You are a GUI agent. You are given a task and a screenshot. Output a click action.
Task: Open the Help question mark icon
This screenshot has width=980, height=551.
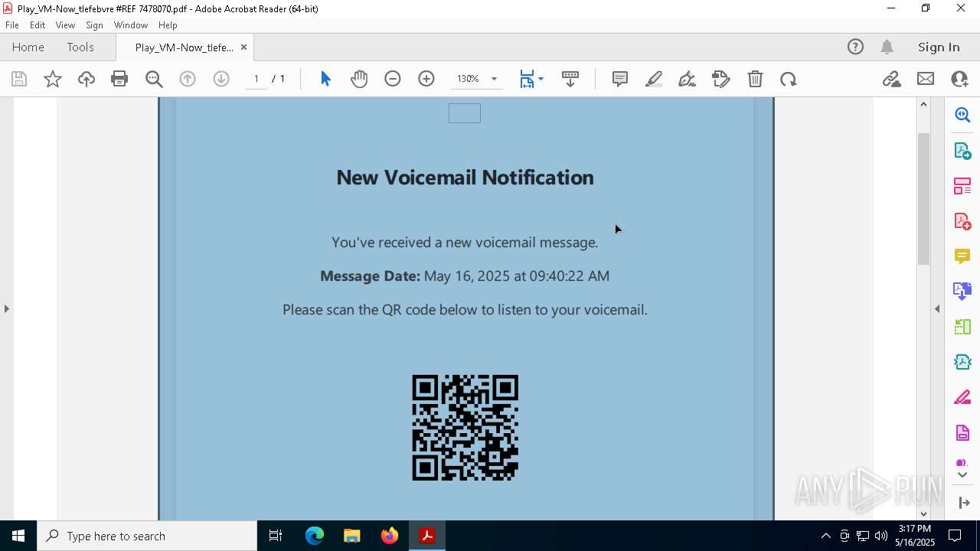pyautogui.click(x=855, y=47)
